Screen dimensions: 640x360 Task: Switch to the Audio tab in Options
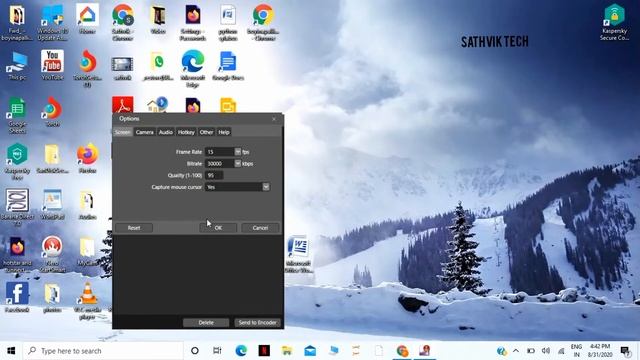166,132
